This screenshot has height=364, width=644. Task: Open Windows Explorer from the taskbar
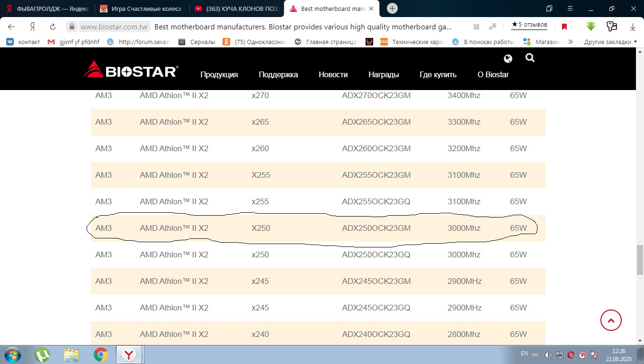pos(72,355)
